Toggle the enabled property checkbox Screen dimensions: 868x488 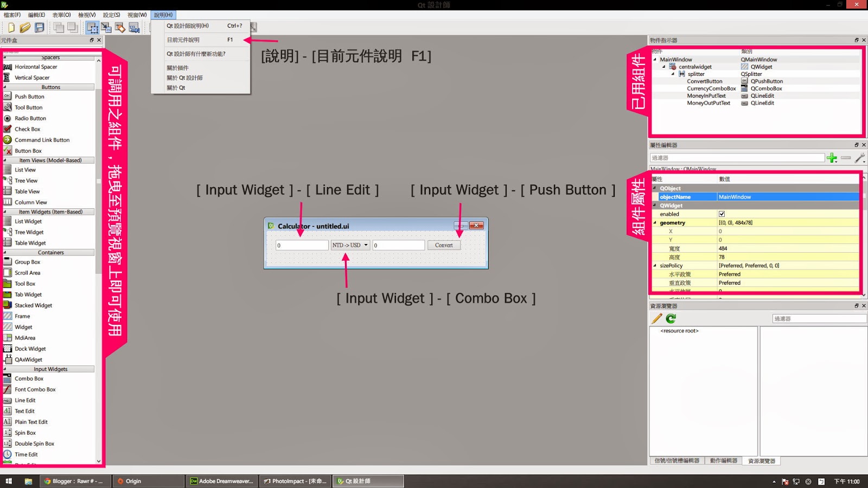[722, 214]
